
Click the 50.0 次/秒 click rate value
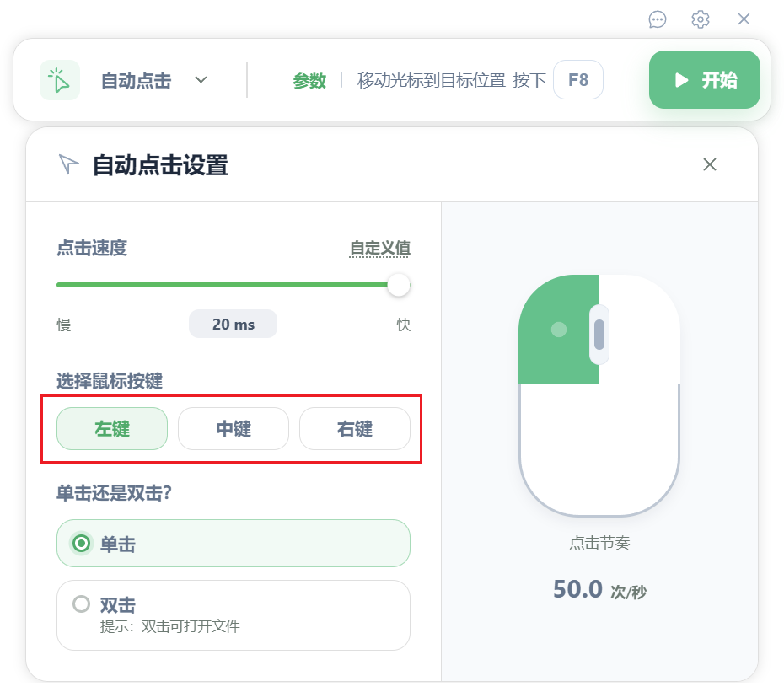click(x=599, y=589)
